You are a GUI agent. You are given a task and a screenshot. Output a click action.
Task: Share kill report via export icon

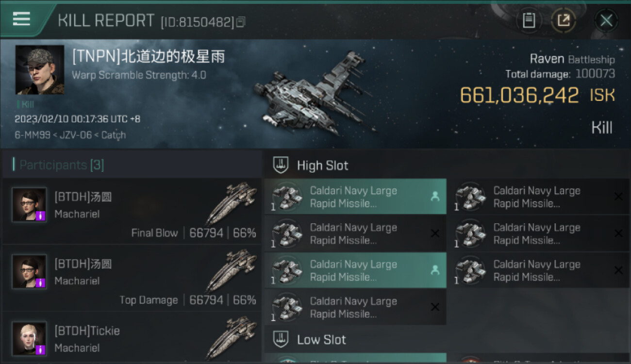coord(564,20)
